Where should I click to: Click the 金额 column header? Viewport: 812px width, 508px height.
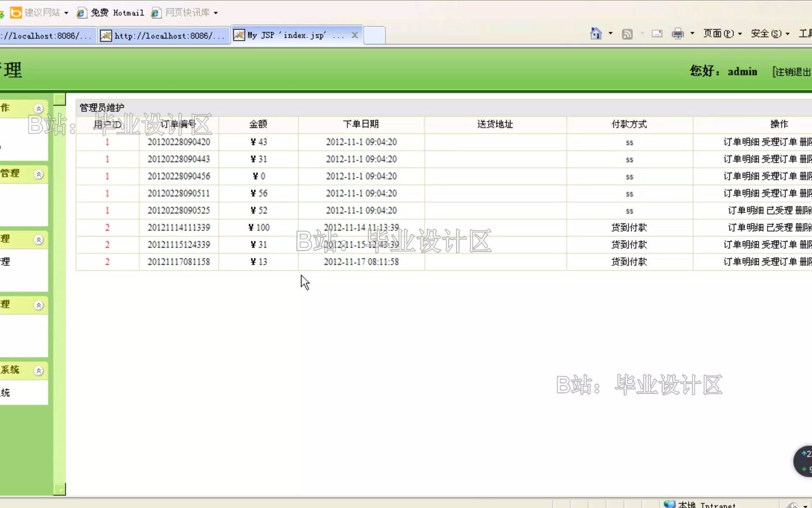click(258, 124)
